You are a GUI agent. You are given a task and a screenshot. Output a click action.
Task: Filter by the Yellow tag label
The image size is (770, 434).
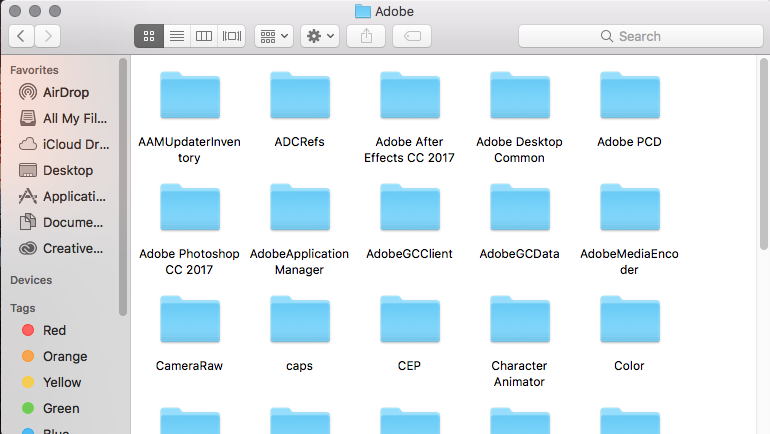pyautogui.click(x=62, y=382)
